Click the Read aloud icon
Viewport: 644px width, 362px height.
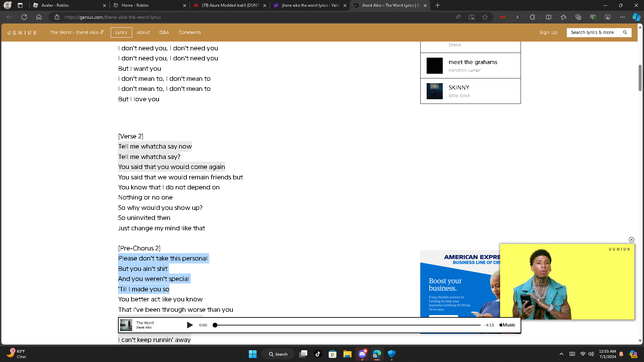458,17
